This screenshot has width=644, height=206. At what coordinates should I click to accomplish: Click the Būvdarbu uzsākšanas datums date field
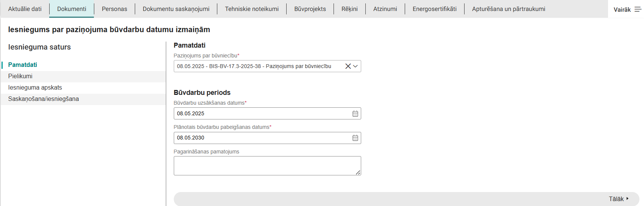tap(261, 113)
